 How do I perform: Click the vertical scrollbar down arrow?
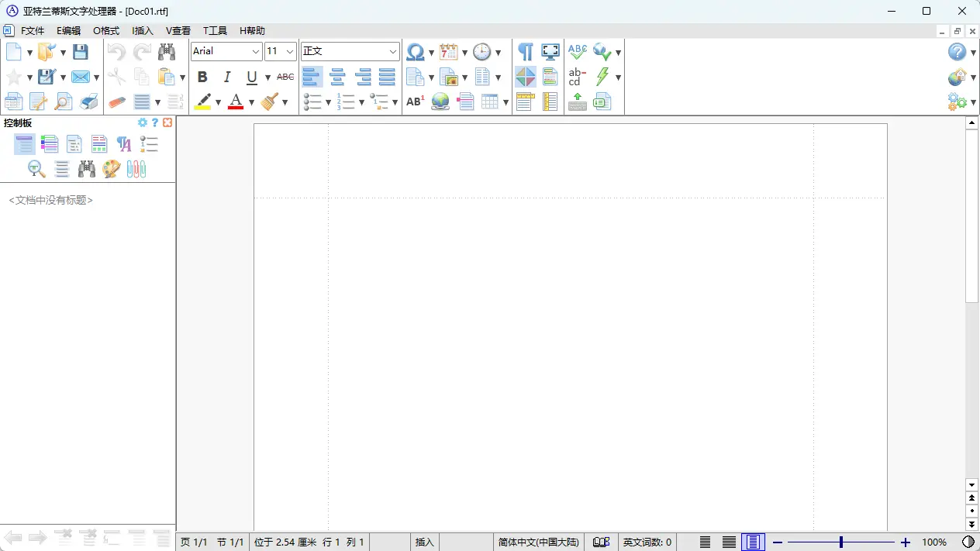coord(972,484)
